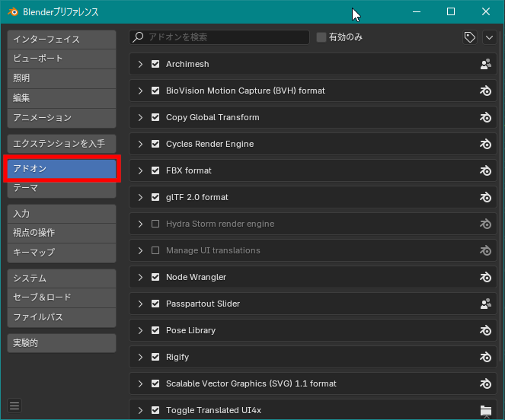Click the search magnifier icon

pyautogui.click(x=138, y=37)
